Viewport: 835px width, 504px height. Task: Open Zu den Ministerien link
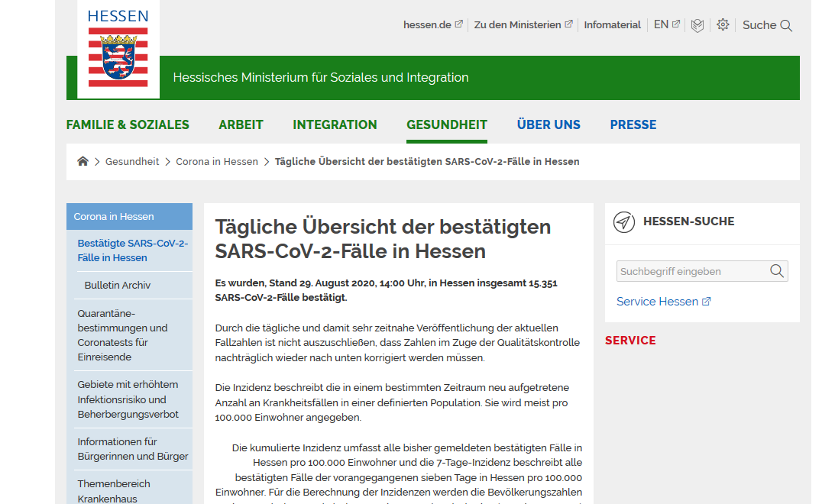click(523, 24)
